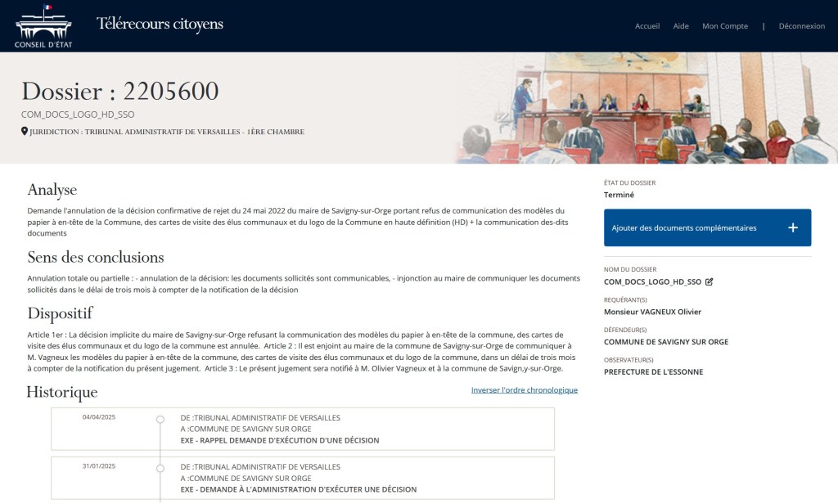Select the 31/01/2025 timeline marker circle
This screenshot has height=504, width=838.
(x=160, y=468)
